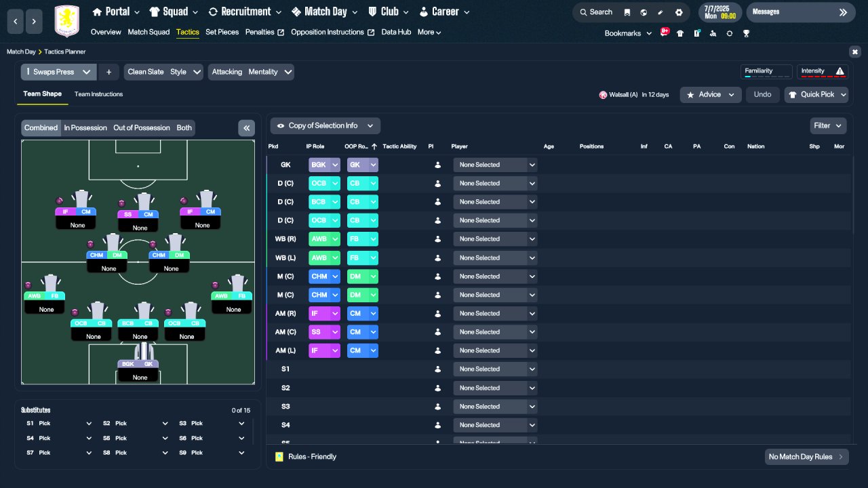
Task: Open the Filter dropdown
Action: tap(828, 125)
